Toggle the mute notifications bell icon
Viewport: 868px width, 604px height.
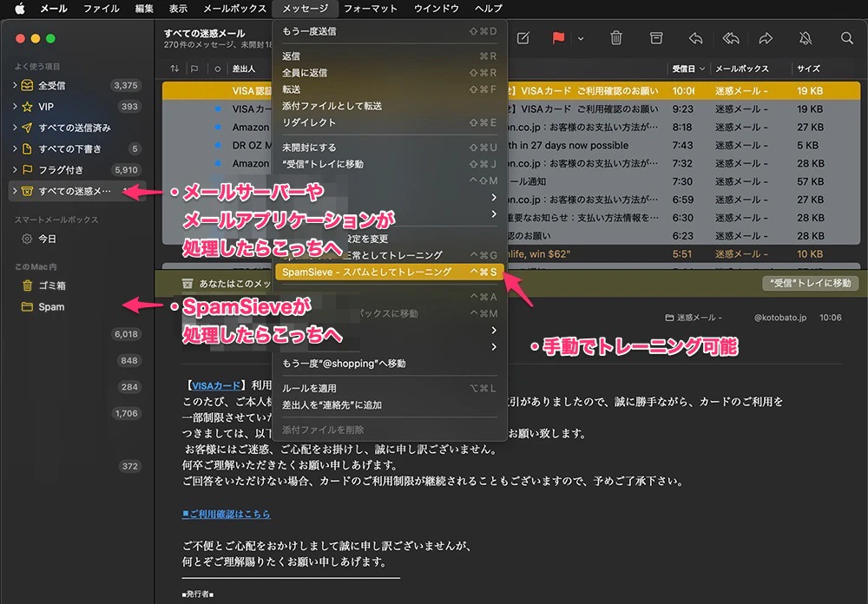point(806,38)
